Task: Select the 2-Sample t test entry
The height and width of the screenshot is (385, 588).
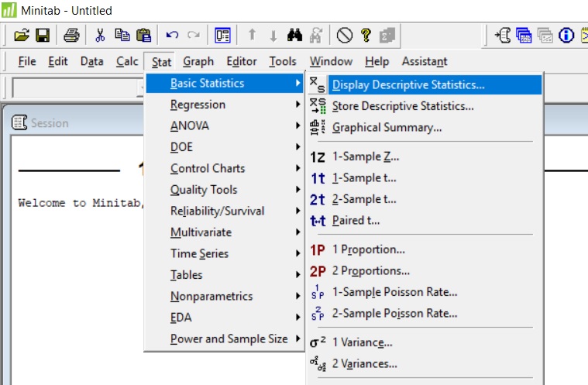Action: (x=363, y=199)
